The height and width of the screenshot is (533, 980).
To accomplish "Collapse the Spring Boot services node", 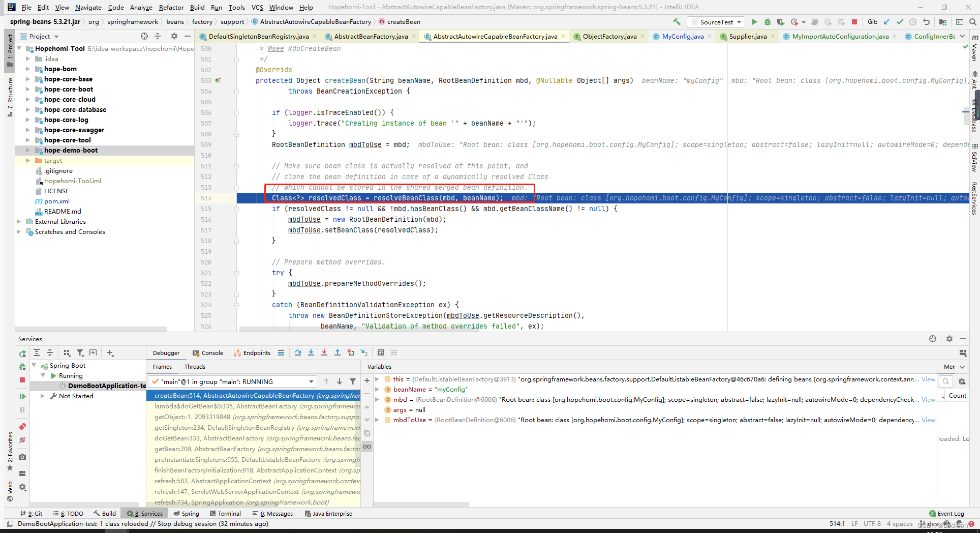I will [x=34, y=365].
